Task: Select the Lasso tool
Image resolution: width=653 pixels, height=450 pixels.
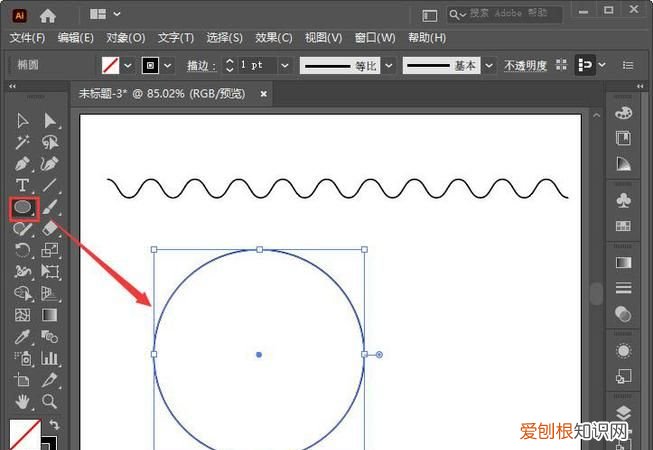Action: [x=50, y=142]
